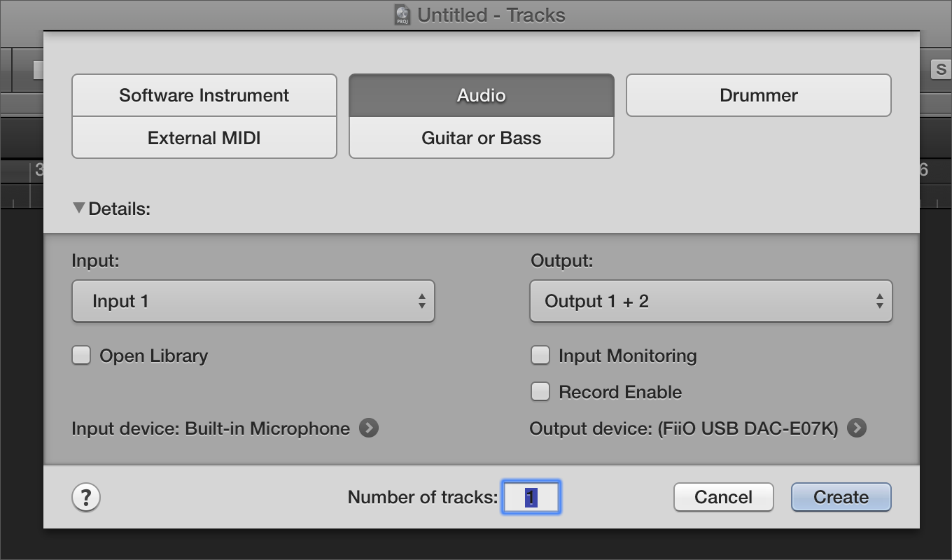
Task: Select the Audio track type
Action: coord(481,95)
